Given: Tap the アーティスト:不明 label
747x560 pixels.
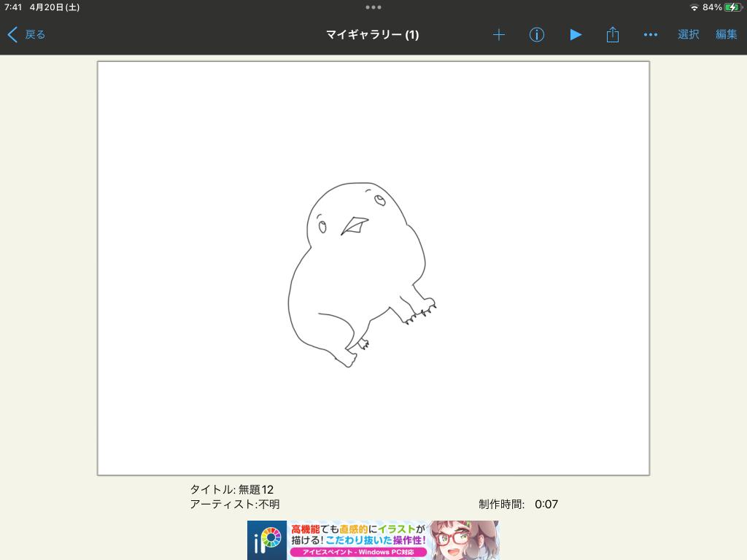Looking at the screenshot, I should pyautogui.click(x=234, y=504).
